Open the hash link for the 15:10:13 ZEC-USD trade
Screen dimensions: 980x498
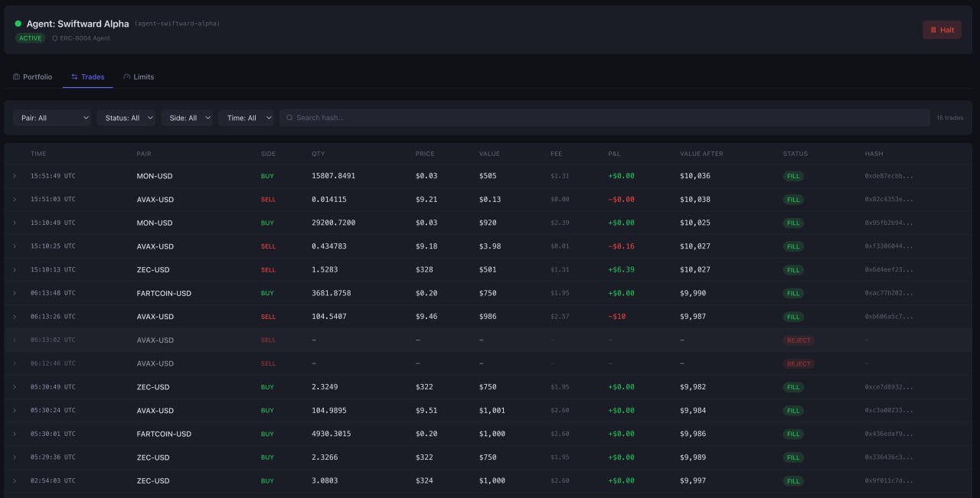point(888,269)
